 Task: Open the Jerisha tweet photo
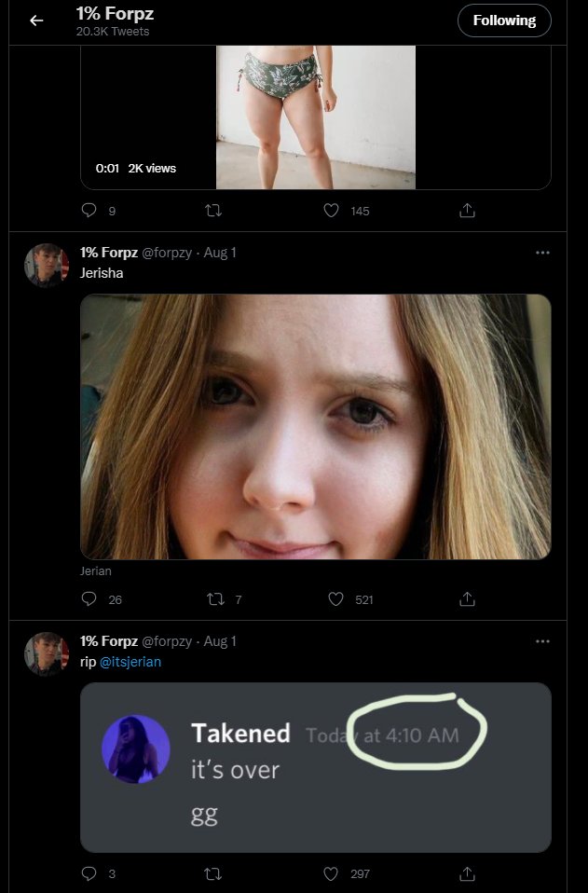point(316,427)
